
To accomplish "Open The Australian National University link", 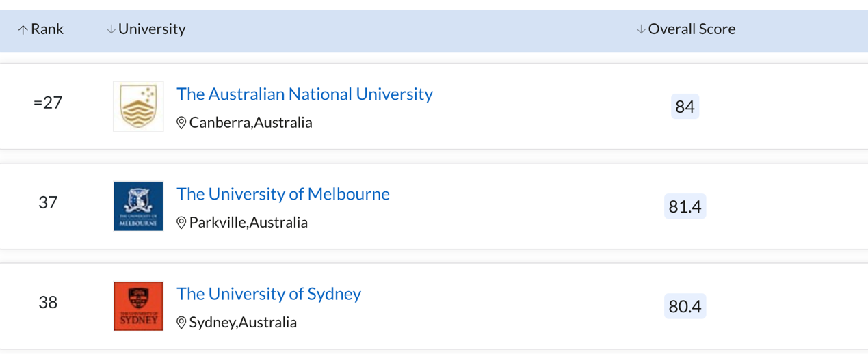I will pyautogui.click(x=304, y=94).
